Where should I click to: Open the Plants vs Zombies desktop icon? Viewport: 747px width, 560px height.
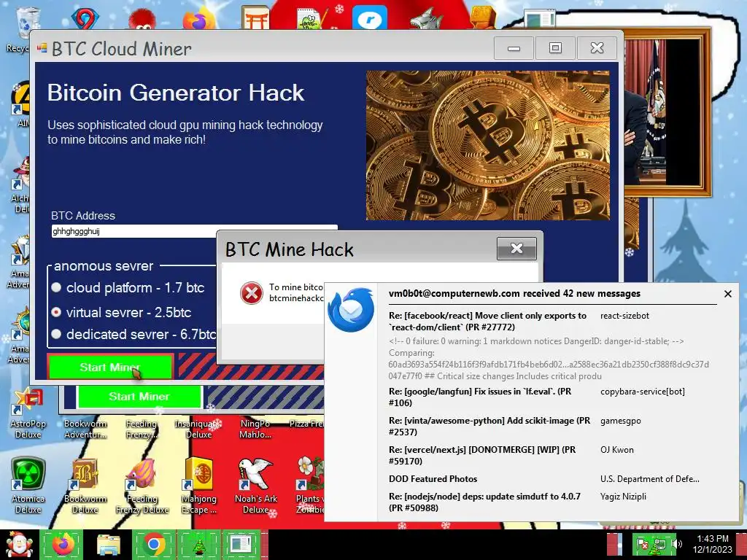pos(309,485)
